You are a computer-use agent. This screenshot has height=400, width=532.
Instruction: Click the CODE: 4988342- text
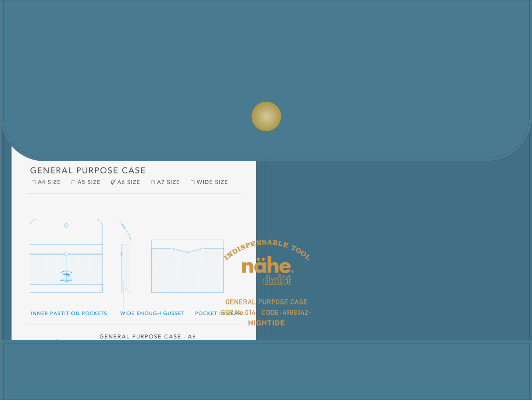(286, 312)
